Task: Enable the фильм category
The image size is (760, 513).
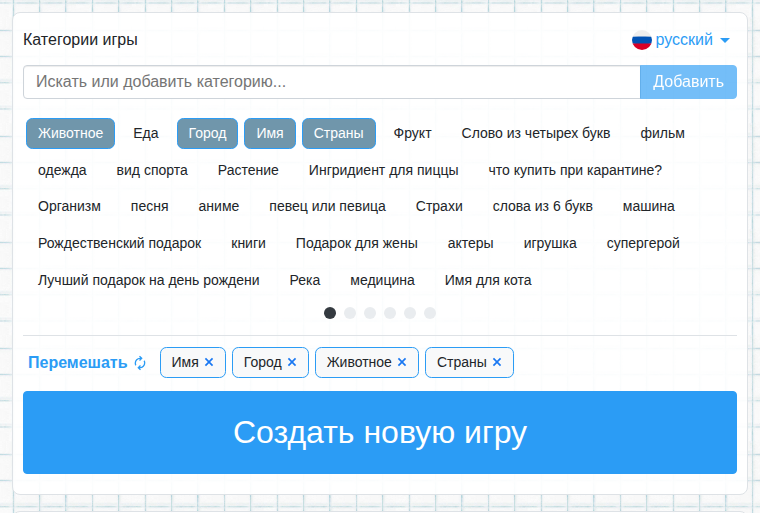Action: click(x=663, y=133)
